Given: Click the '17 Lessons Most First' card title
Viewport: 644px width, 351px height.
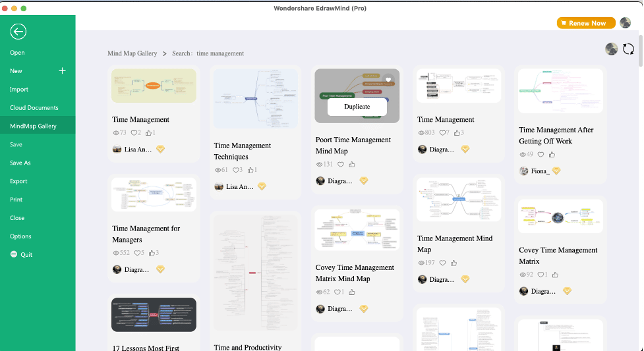Looking at the screenshot, I should 146,348.
